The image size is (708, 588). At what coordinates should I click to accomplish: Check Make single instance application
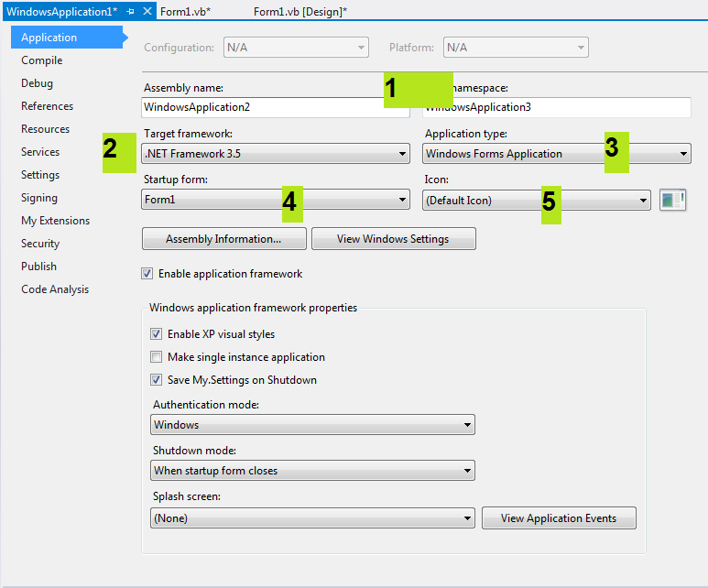pyautogui.click(x=157, y=357)
